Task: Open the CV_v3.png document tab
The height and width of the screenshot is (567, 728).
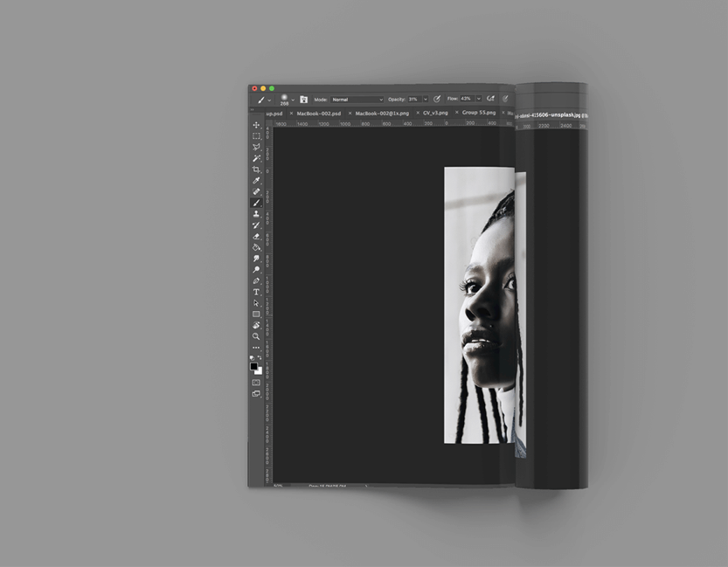Action: (x=435, y=114)
